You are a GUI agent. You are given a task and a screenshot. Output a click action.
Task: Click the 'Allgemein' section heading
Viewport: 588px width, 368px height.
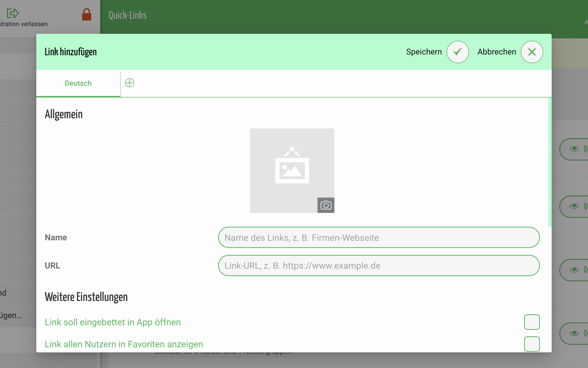[x=64, y=114]
